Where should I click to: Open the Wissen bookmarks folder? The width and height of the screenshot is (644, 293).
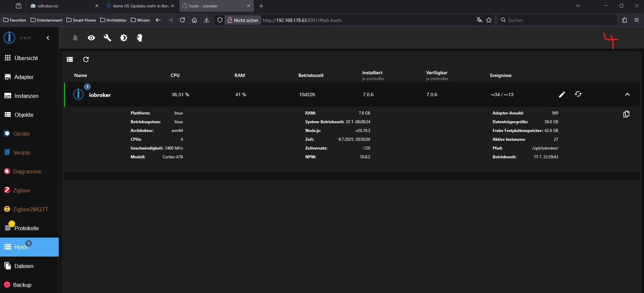(140, 20)
